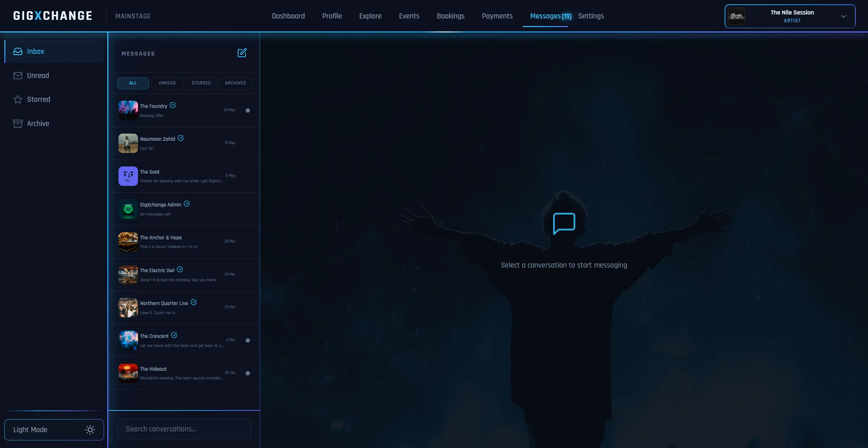Select Archive label in sidebar
Viewport: 868px width, 448px height.
38,123
